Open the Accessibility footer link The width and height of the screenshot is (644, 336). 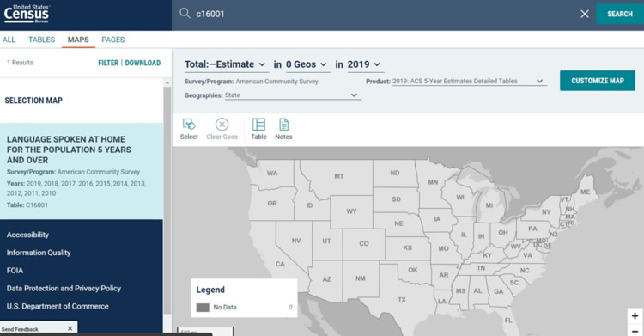(x=27, y=235)
